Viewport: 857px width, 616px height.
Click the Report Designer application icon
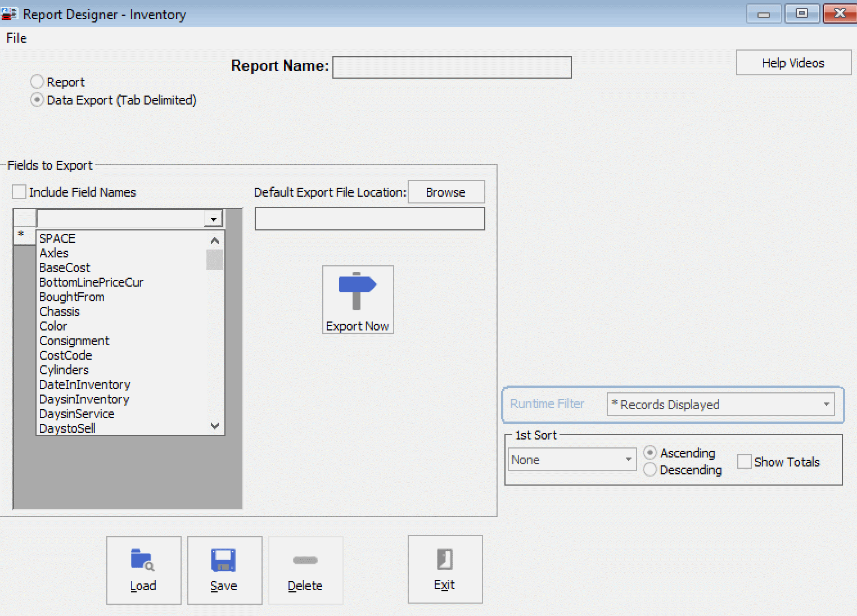9,13
